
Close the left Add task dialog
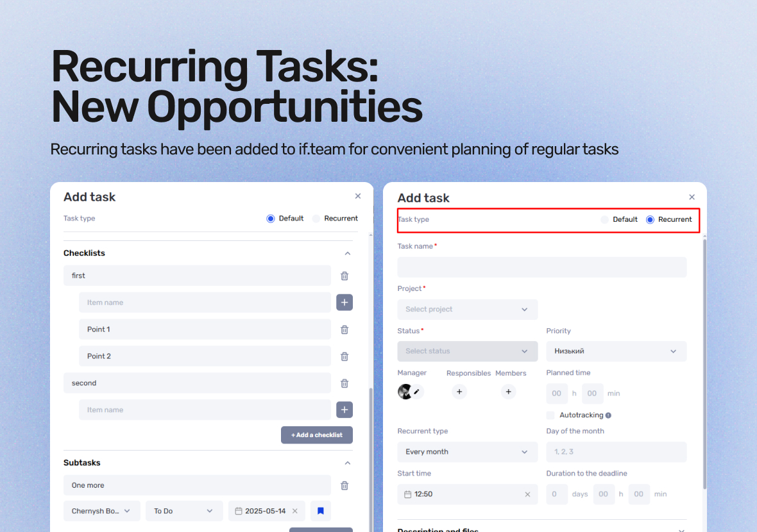point(358,196)
